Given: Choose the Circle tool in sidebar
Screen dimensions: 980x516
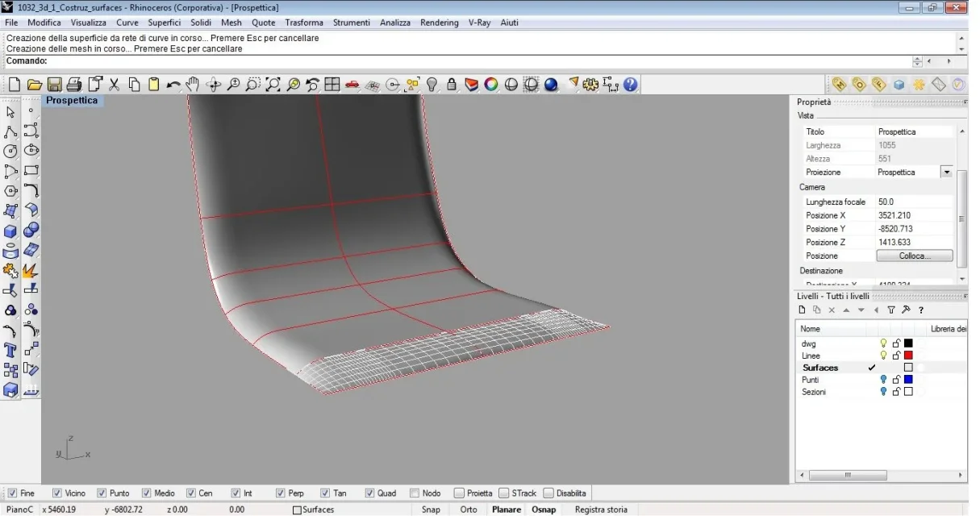Looking at the screenshot, I should coord(10,152).
